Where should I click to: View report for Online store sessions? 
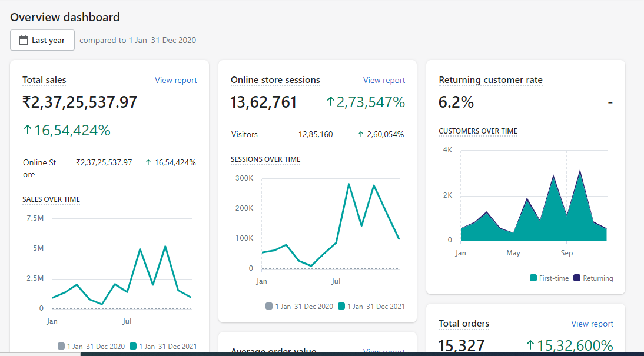coord(384,80)
